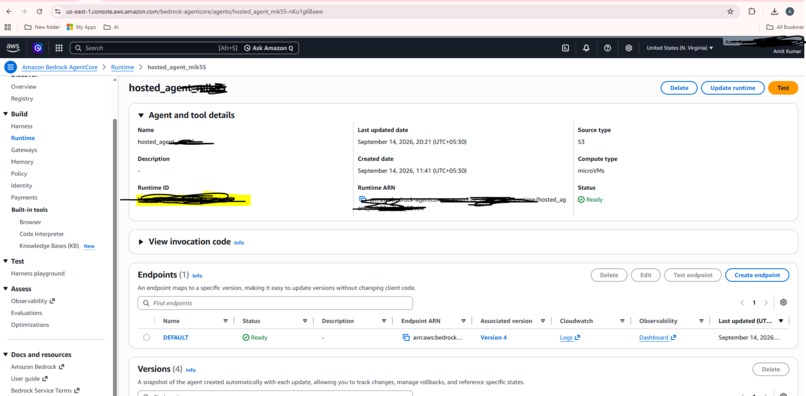
Task: Open Amazon Bedrock AgentCore breadcrumb link
Action: (59, 67)
